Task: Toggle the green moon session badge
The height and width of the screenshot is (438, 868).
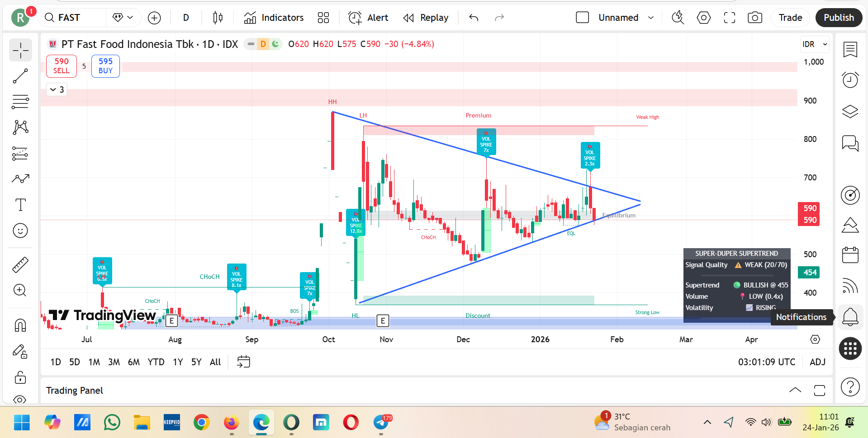Action: 275,44
